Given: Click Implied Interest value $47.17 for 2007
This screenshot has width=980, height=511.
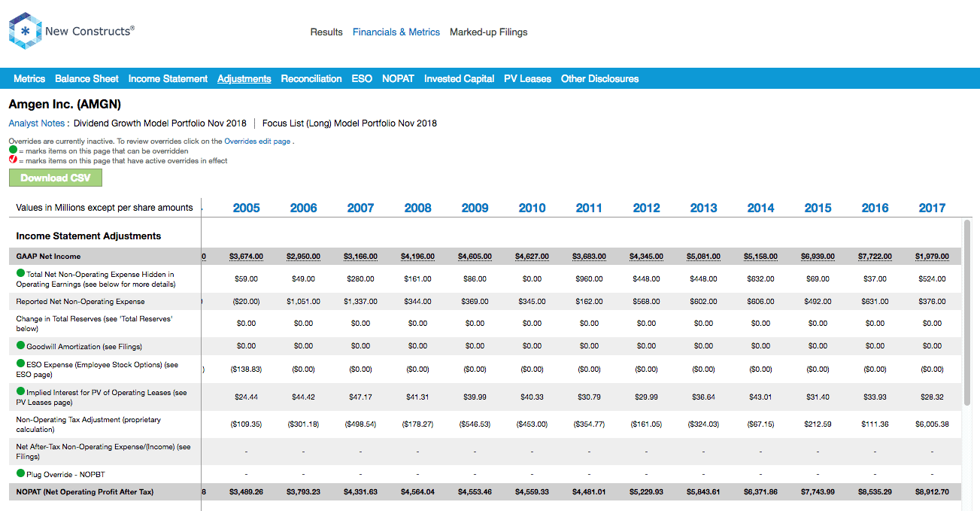Looking at the screenshot, I should [361, 397].
